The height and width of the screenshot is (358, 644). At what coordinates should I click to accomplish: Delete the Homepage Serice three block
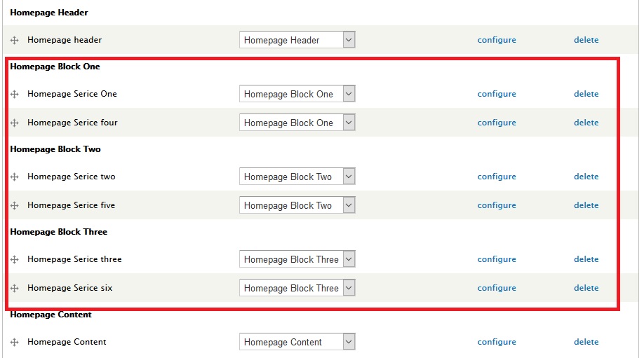[x=586, y=259]
